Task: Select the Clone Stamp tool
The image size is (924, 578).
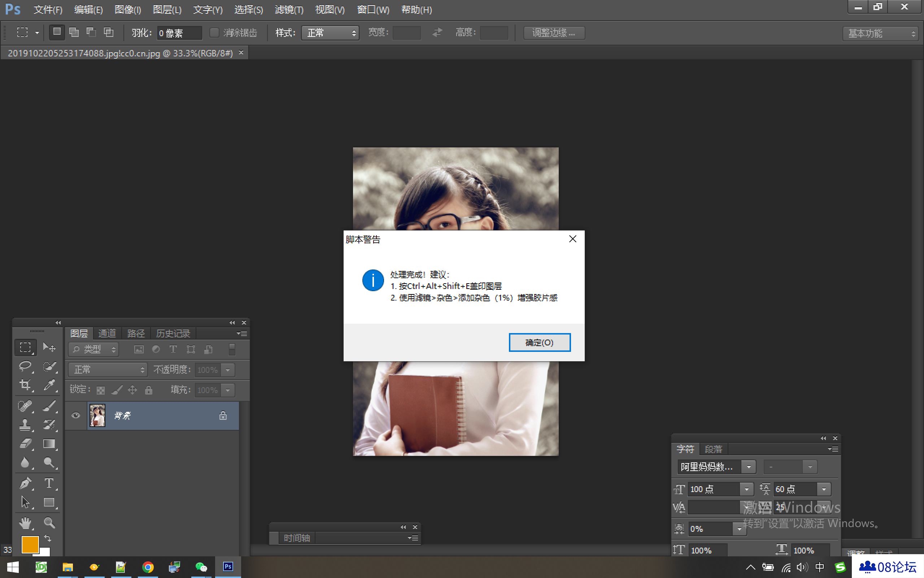Action: tap(25, 425)
